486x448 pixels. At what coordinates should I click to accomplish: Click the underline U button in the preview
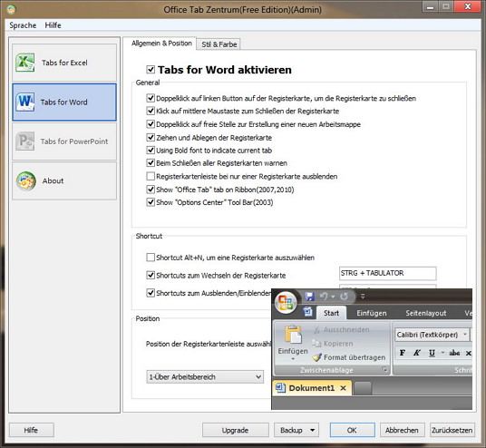pyautogui.click(x=432, y=353)
